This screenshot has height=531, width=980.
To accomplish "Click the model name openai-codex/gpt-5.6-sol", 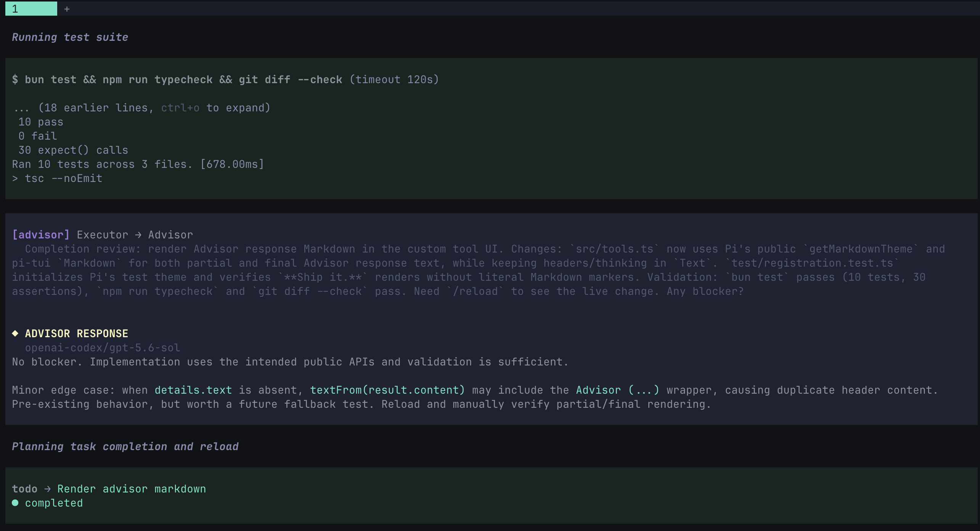I will pos(103,348).
